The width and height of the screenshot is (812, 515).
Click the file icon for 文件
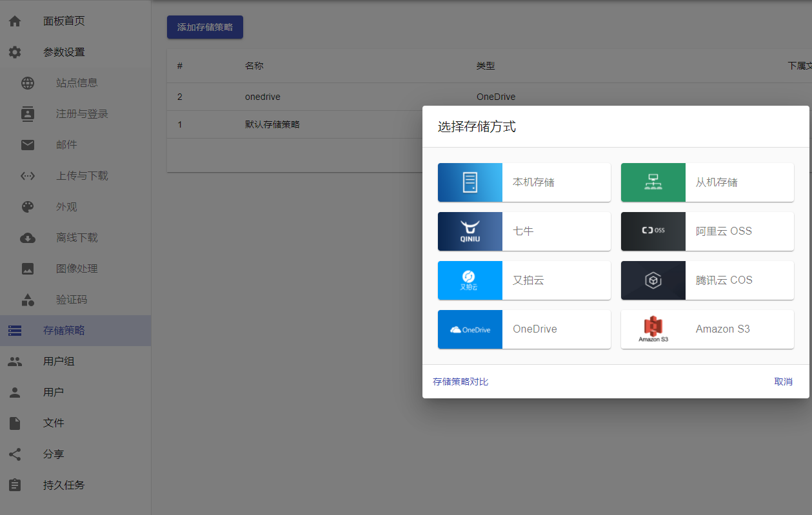click(x=15, y=423)
